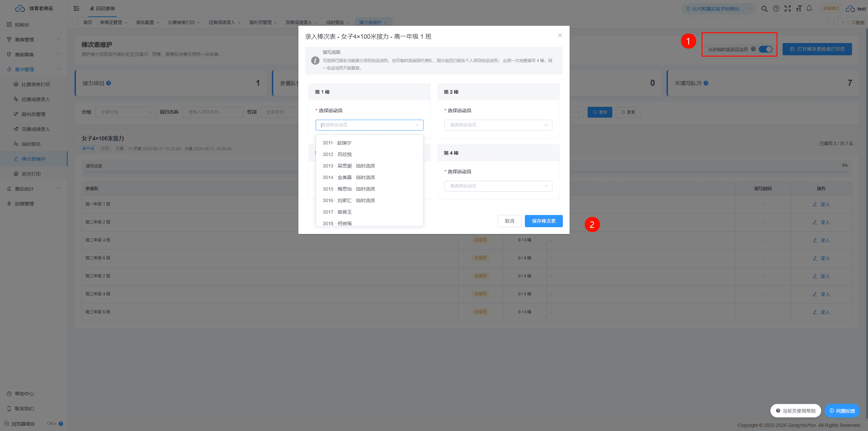
Task: Open font size setting icon
Action: point(799,9)
